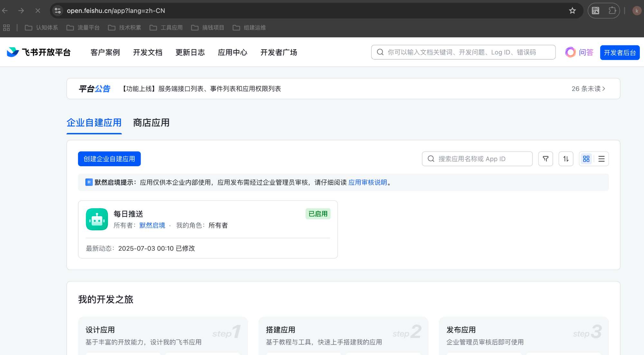Focus the app name search field
This screenshot has height=355, width=644.
coord(480,159)
